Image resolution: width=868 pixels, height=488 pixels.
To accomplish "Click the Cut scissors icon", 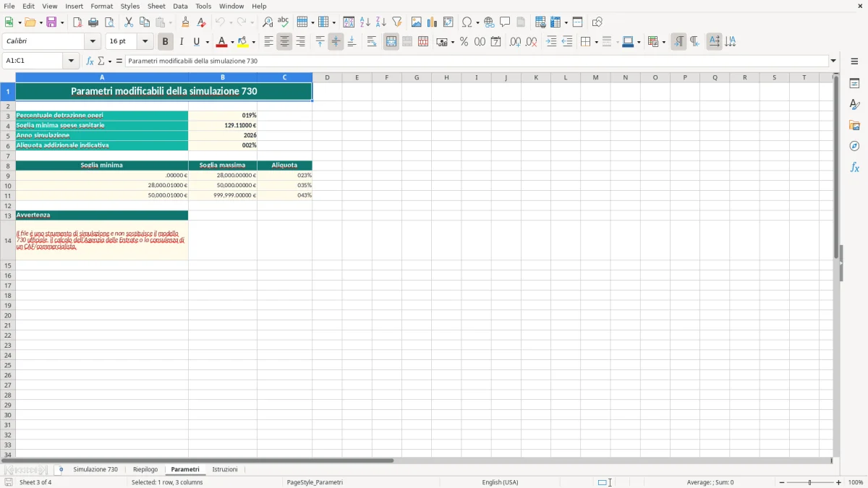I will coord(128,22).
